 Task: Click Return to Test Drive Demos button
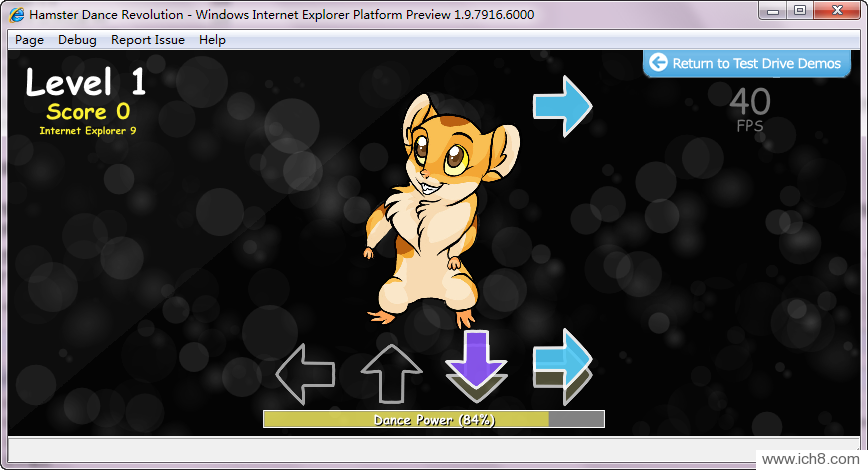(x=746, y=63)
